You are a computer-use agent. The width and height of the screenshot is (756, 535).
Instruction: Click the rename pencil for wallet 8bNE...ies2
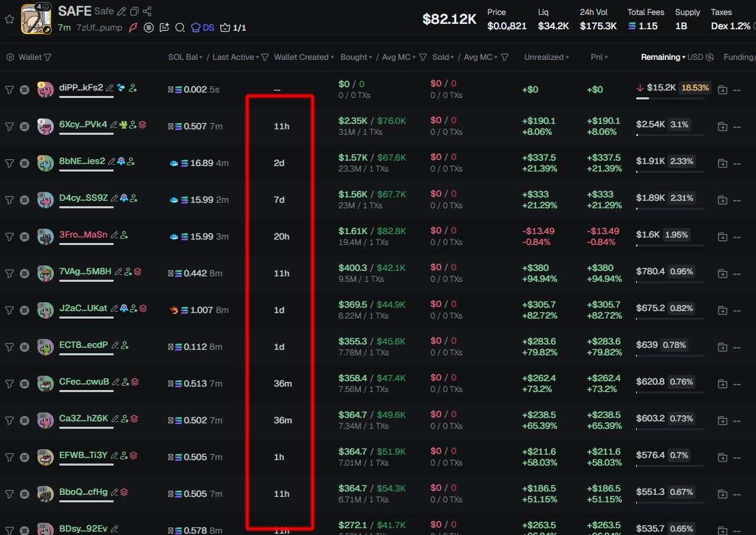click(x=110, y=162)
